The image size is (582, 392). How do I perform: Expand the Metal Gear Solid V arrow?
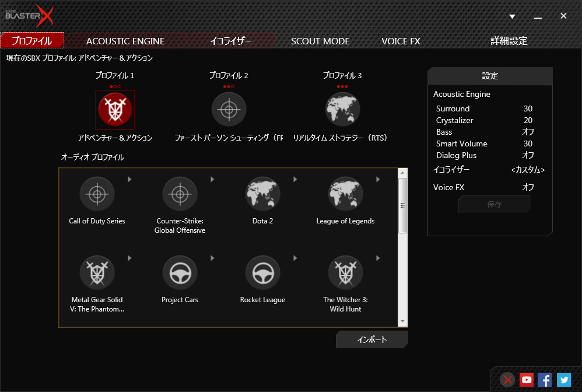click(x=129, y=258)
